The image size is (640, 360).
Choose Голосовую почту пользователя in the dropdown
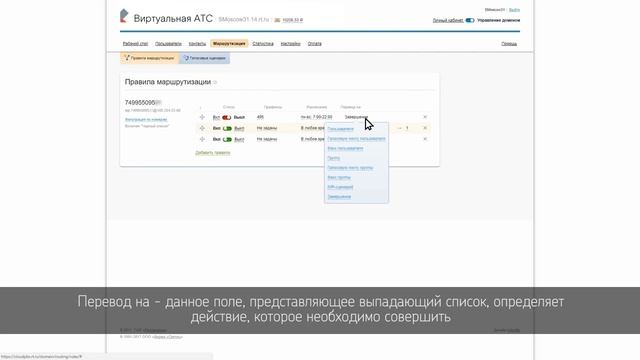pyautogui.click(x=356, y=139)
